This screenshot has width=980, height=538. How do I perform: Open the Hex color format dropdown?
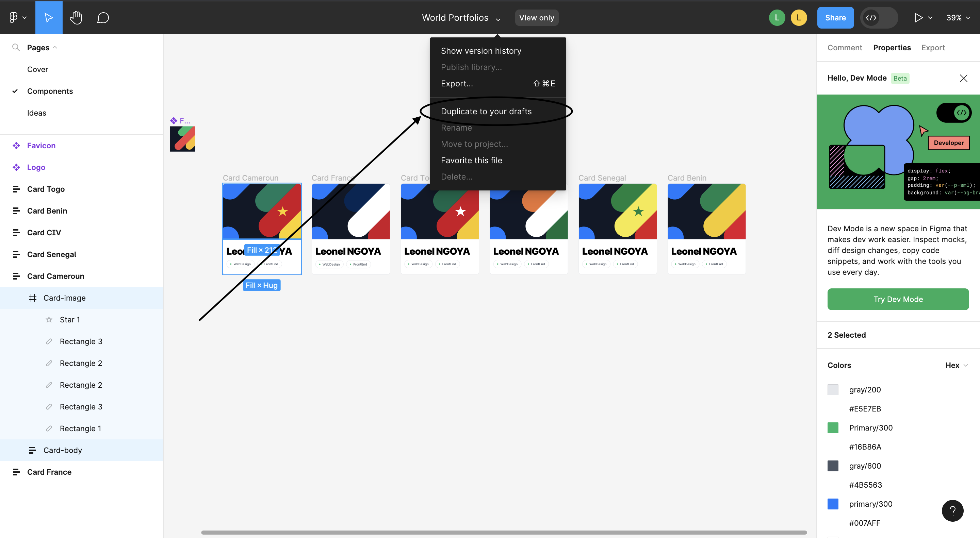[x=956, y=365]
